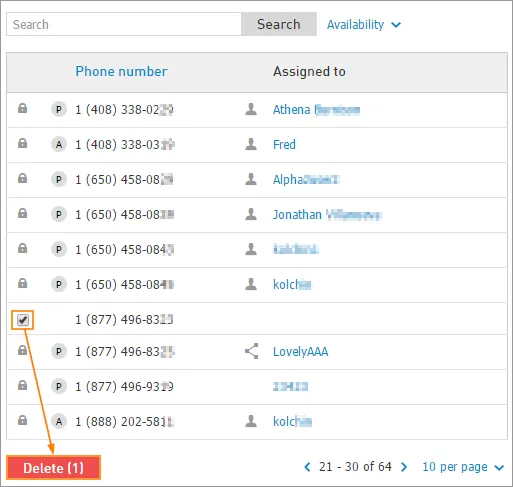
Task: Click the user icon beside Athena
Action: (x=251, y=109)
